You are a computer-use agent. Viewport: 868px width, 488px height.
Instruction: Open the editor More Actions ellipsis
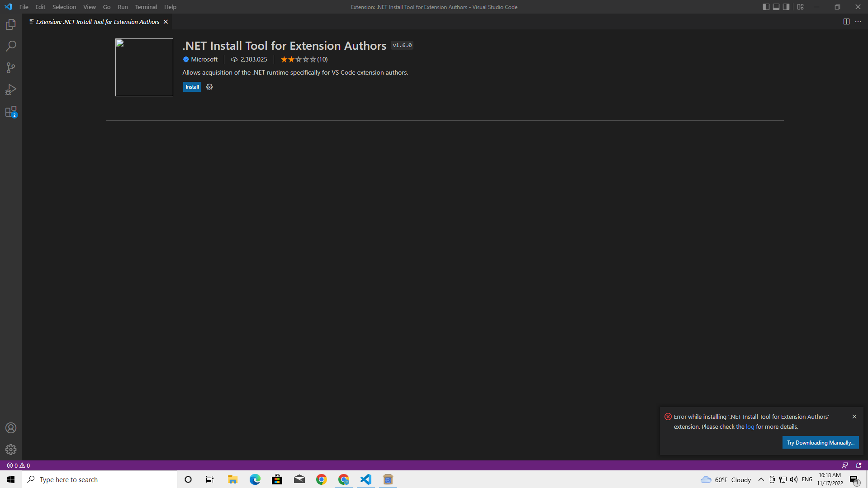point(858,22)
